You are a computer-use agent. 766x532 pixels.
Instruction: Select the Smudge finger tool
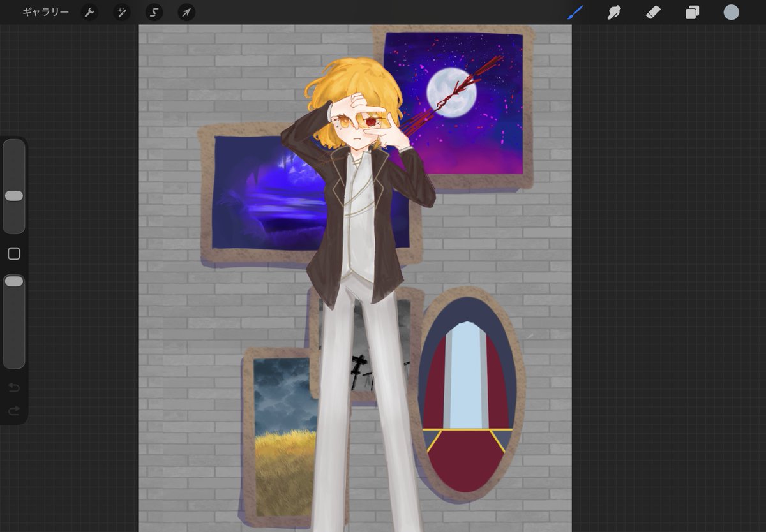[614, 12]
